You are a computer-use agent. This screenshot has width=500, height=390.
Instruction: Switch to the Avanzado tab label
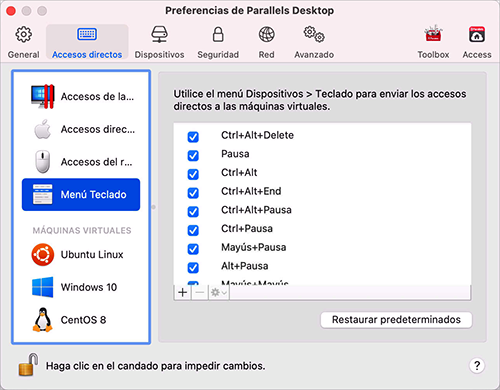314,54
